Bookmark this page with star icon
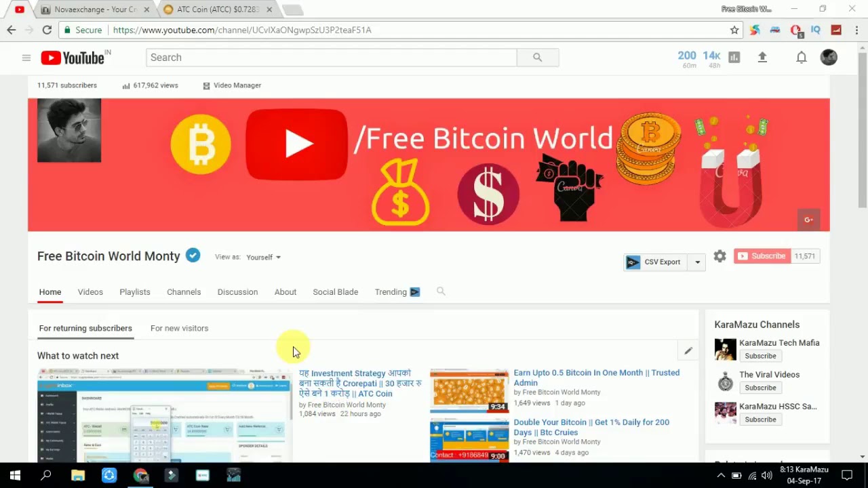868x488 pixels. [734, 30]
